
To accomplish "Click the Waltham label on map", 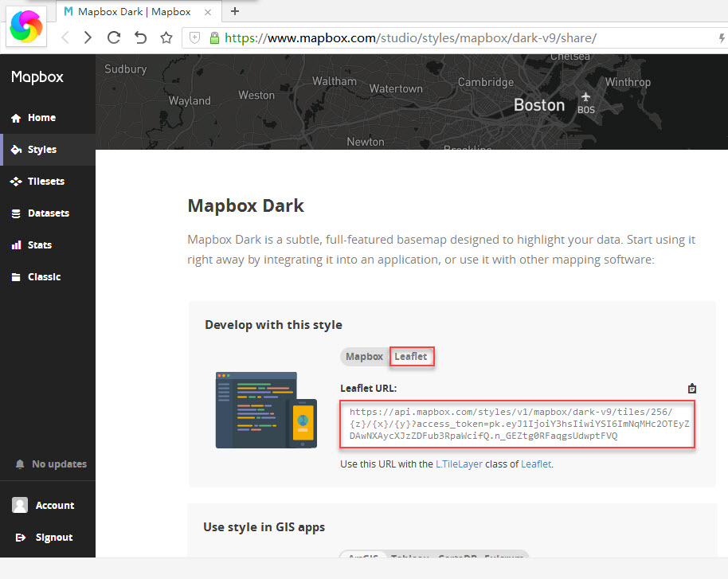I will pyautogui.click(x=335, y=81).
